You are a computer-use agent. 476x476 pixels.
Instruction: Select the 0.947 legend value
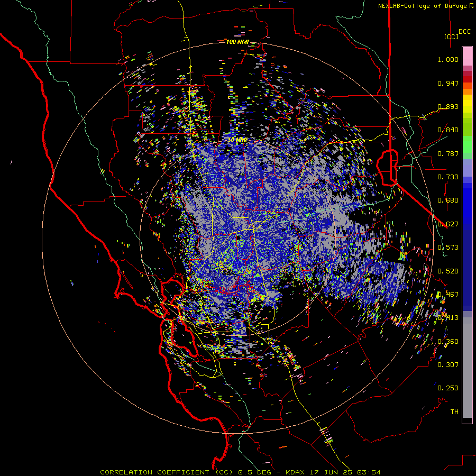[448, 83]
